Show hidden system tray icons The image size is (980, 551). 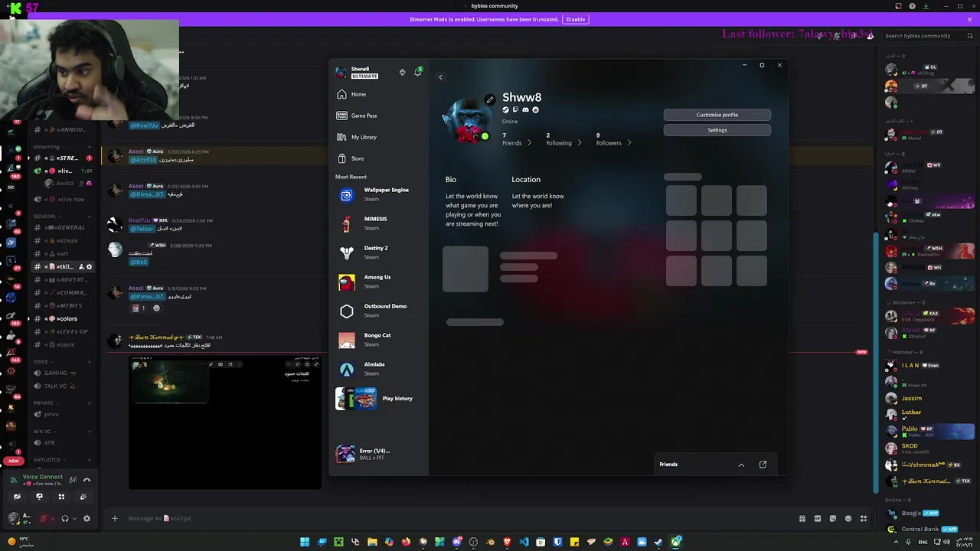[897, 542]
